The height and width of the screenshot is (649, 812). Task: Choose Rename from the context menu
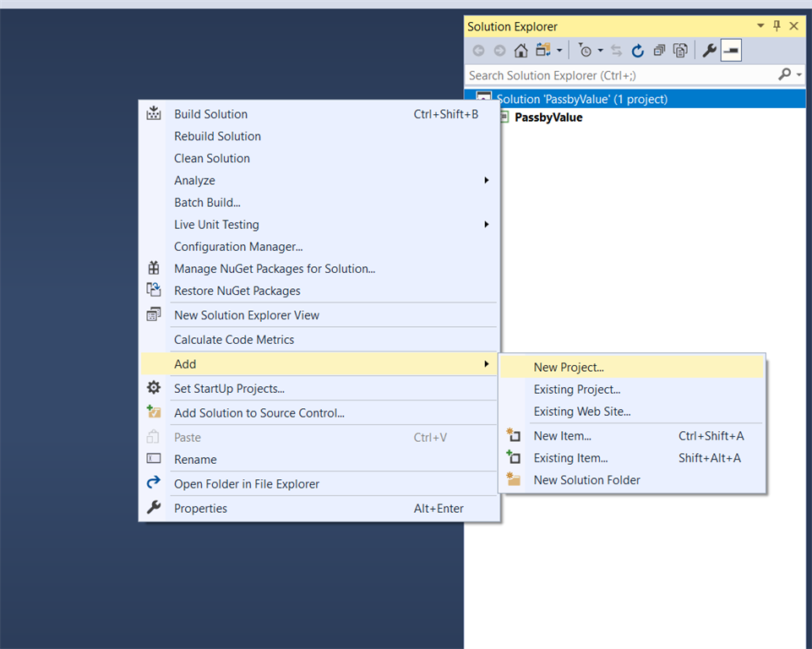click(x=319, y=460)
